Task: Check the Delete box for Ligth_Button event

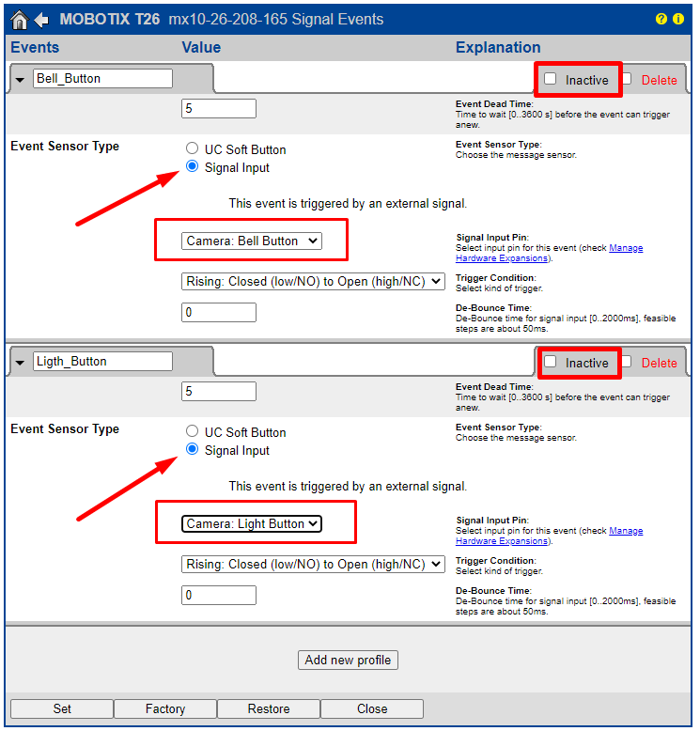Action: pyautogui.click(x=627, y=362)
